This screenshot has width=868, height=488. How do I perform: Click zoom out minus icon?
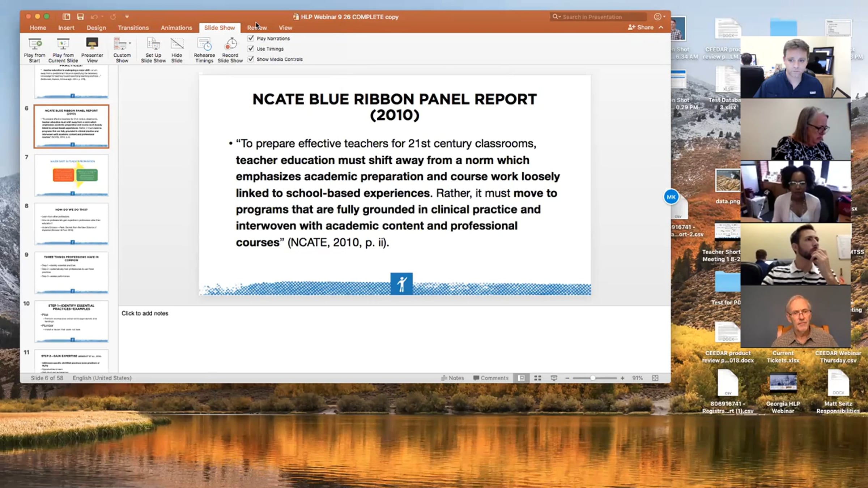(567, 378)
